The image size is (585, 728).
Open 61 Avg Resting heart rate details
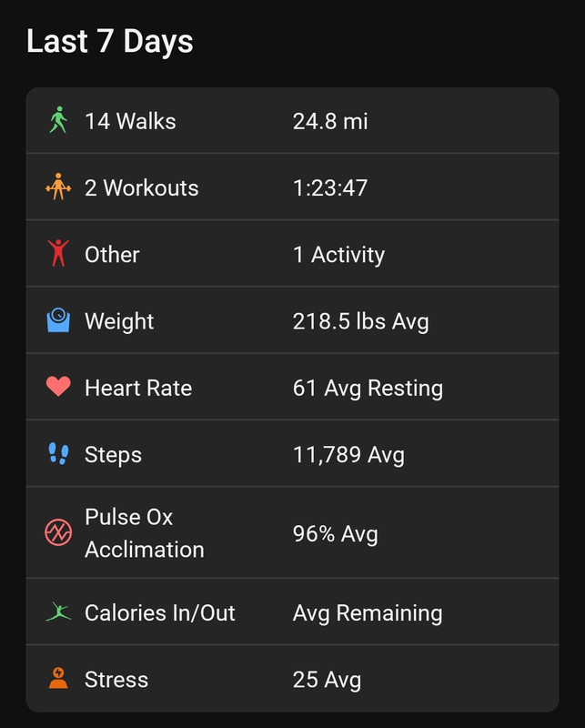(x=368, y=389)
